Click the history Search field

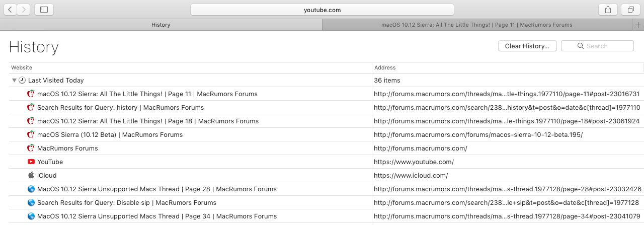click(597, 46)
